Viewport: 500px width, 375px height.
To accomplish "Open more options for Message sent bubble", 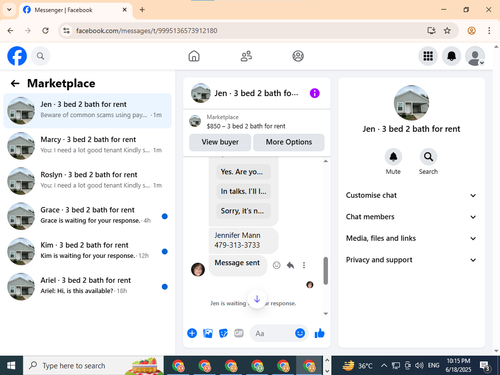I will [304, 265].
